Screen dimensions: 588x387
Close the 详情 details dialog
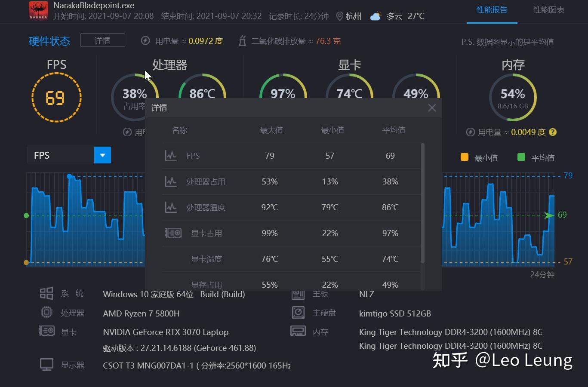coord(432,107)
